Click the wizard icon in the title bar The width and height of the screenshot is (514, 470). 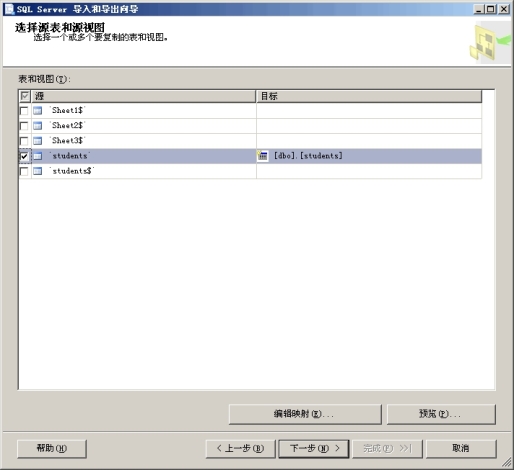(x=9, y=9)
